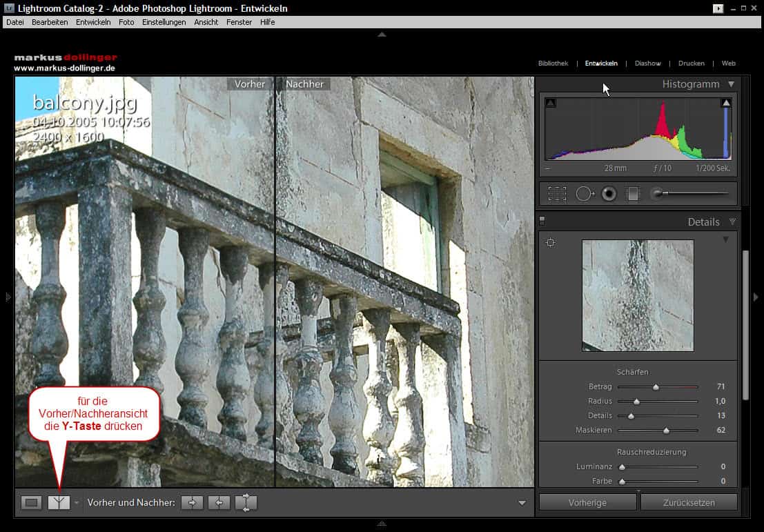
Task: Switch to the Bibliothek module
Action: pyautogui.click(x=553, y=63)
